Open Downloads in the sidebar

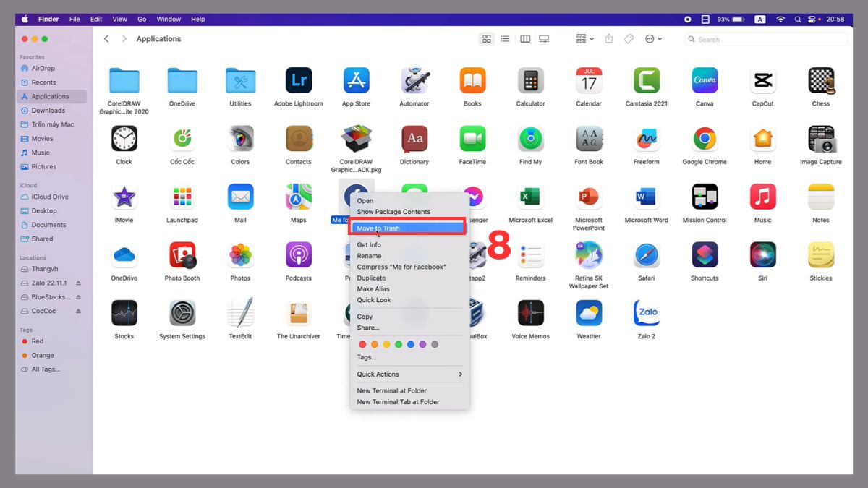(52, 111)
